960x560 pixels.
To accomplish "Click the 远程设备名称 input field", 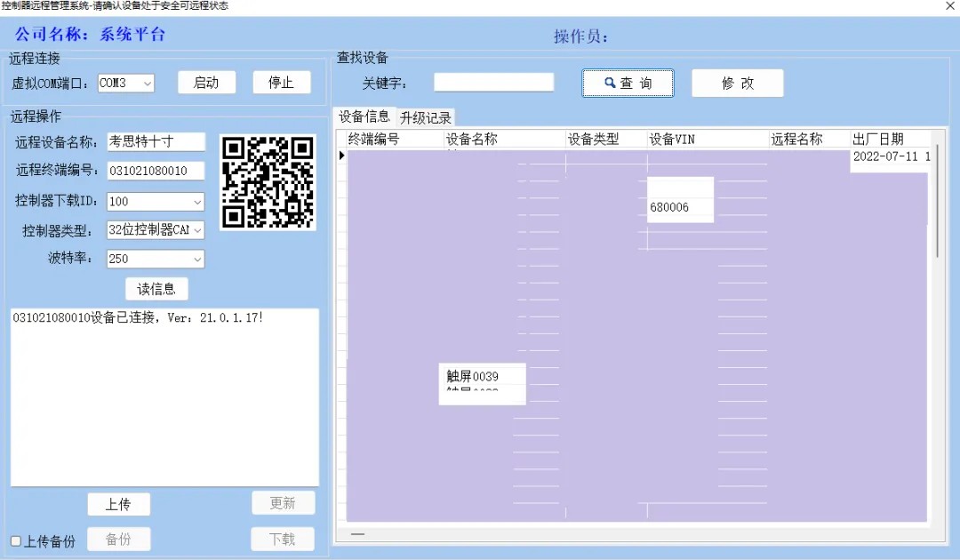I will click(x=156, y=141).
